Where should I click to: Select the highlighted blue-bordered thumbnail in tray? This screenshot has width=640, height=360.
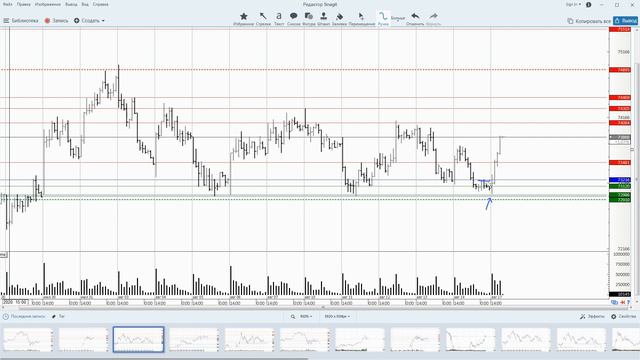(x=138, y=339)
